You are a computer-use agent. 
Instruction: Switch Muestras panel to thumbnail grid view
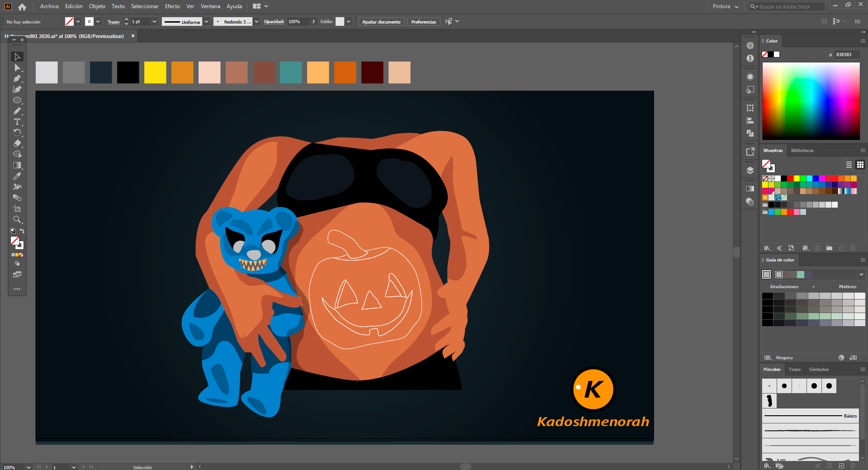[x=860, y=165]
